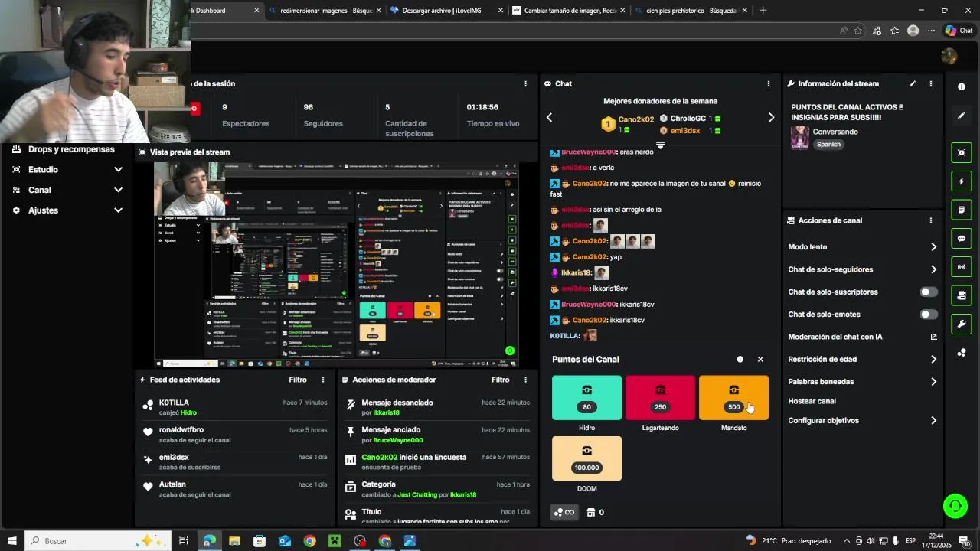Open Información del stream panel three-dot menu
The width and height of the screenshot is (980, 551).
931,83
